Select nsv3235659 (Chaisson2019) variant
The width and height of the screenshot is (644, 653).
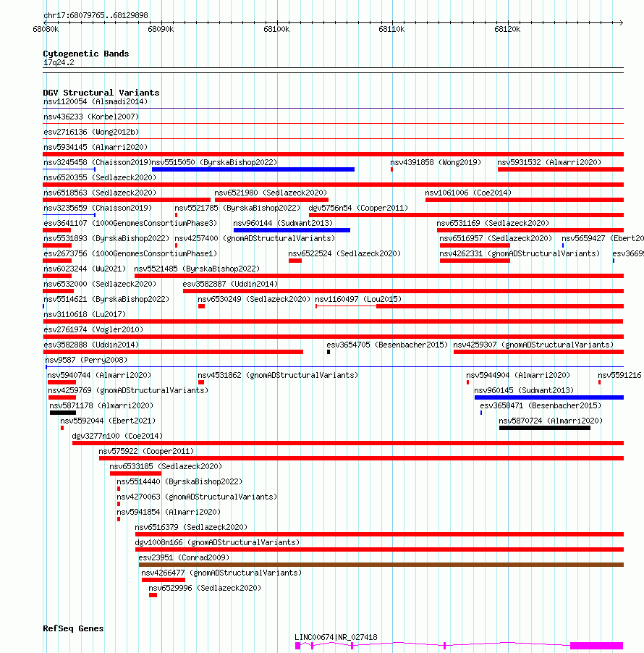tap(98, 208)
